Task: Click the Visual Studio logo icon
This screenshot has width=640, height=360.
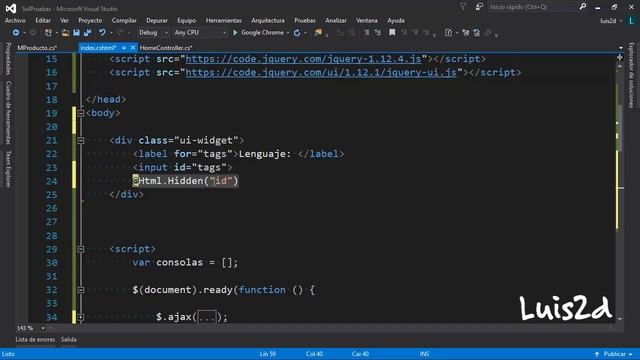Action: 11,8
